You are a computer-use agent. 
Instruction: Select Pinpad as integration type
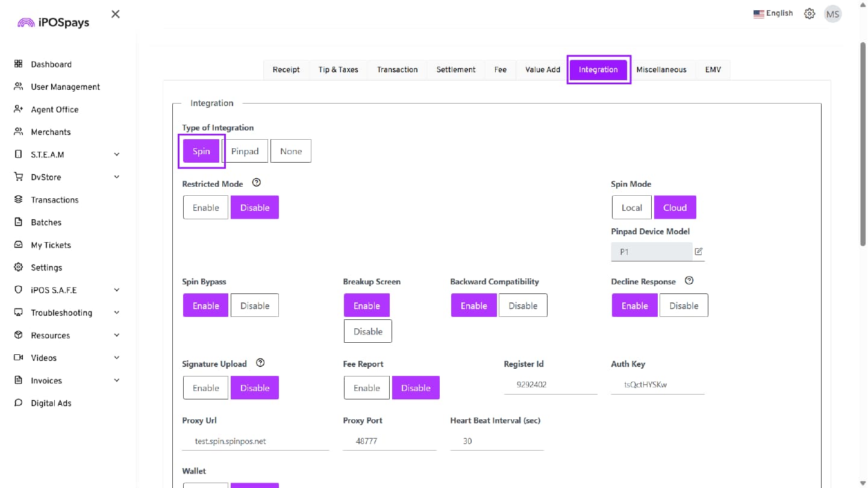tap(245, 151)
